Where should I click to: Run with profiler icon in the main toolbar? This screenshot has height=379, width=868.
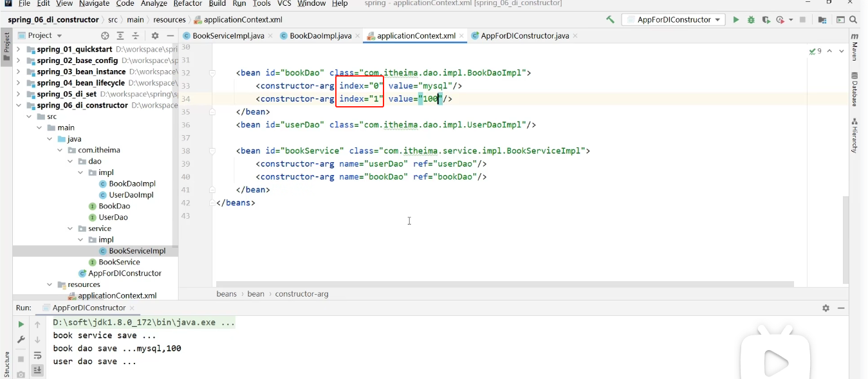[x=780, y=20]
